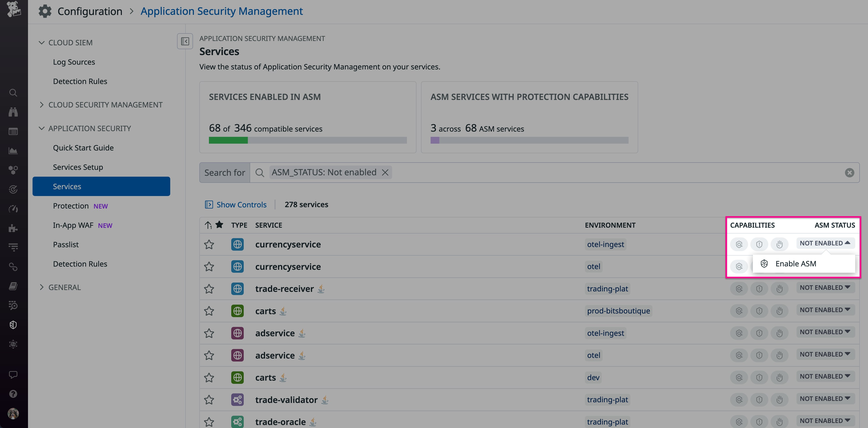
Task: Open the Security shield icon in the sidebar
Action: pos(13,325)
